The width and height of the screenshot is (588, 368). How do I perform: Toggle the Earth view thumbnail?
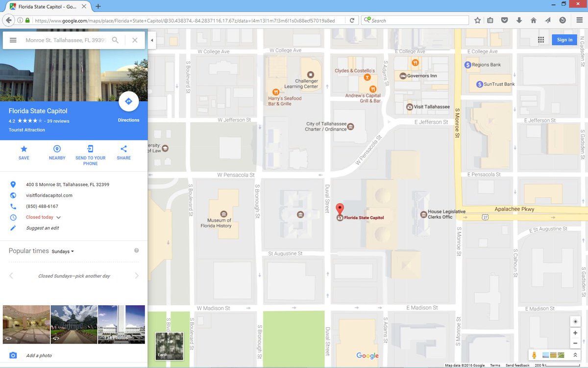169,346
